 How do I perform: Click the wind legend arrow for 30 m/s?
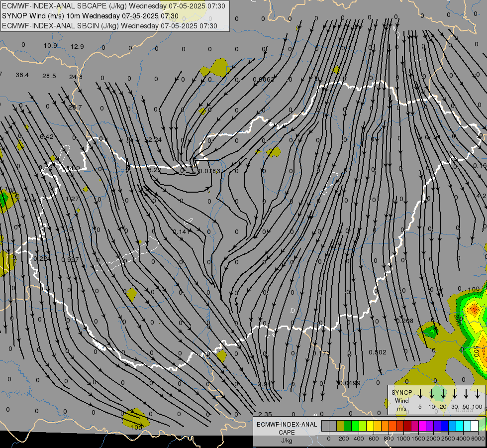coord(454,393)
